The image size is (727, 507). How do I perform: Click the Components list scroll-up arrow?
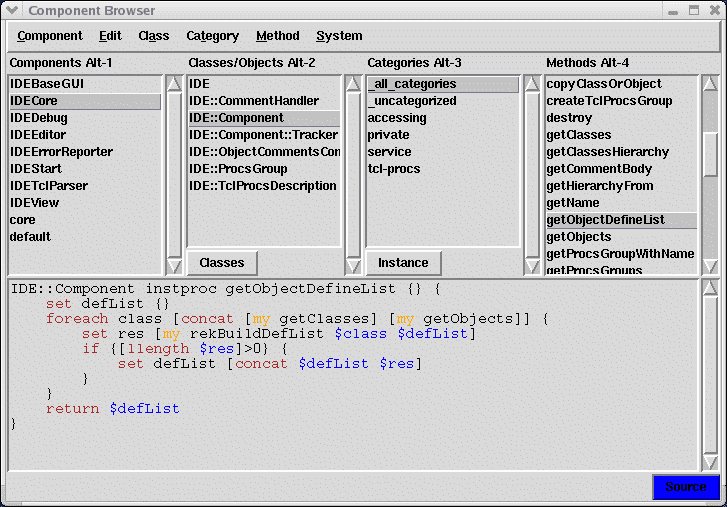coord(174,84)
